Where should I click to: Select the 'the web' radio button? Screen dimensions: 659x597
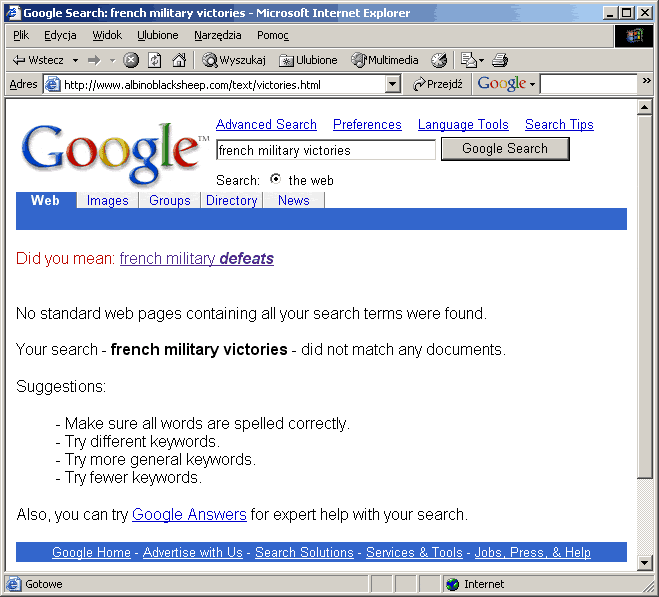(275, 180)
